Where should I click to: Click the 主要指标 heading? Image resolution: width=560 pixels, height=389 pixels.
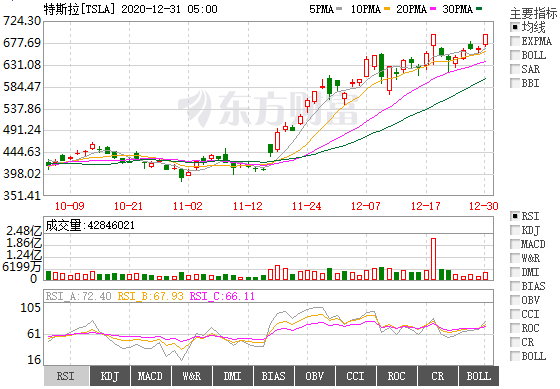[533, 14]
